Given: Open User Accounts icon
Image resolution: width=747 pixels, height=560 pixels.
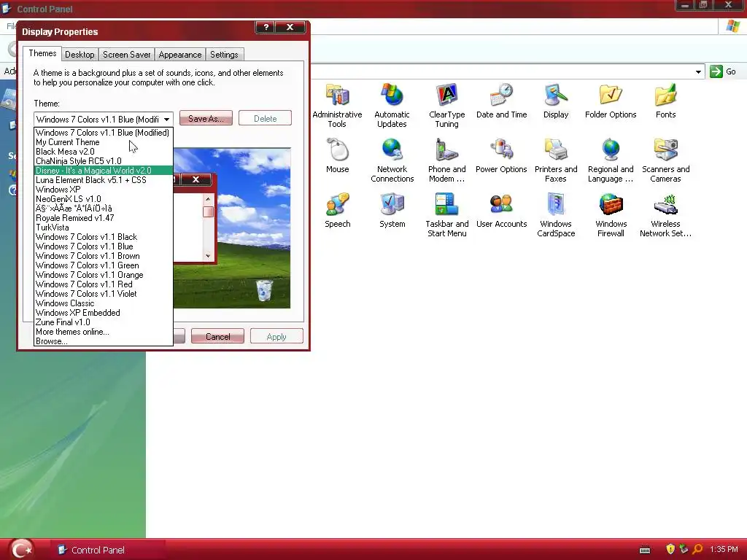Looking at the screenshot, I should [x=502, y=204].
